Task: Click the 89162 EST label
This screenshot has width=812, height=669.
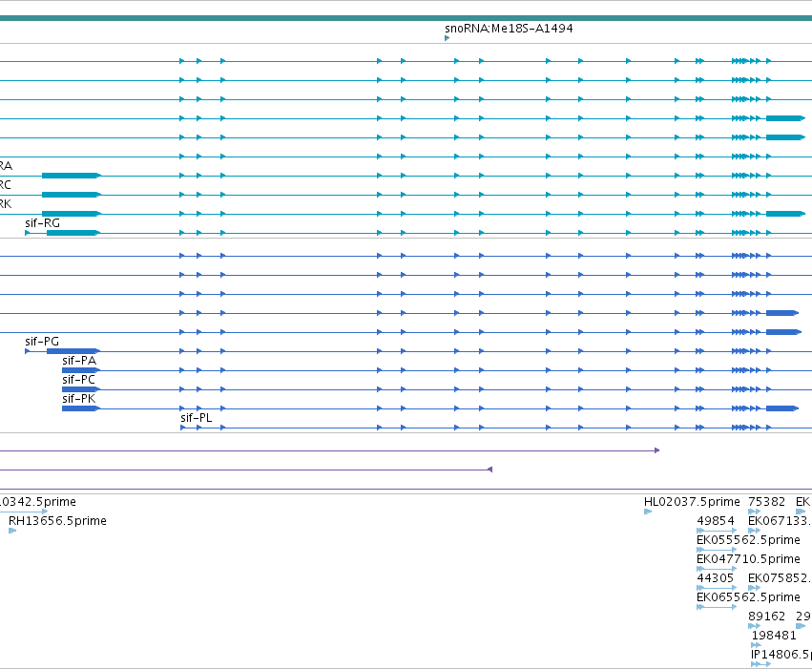Action: (767, 617)
